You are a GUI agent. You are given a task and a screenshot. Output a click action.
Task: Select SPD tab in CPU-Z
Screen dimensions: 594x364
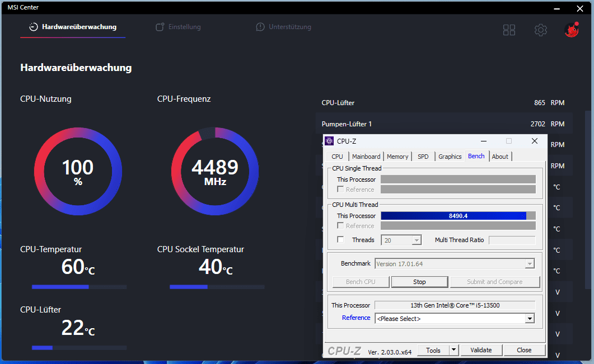(423, 157)
